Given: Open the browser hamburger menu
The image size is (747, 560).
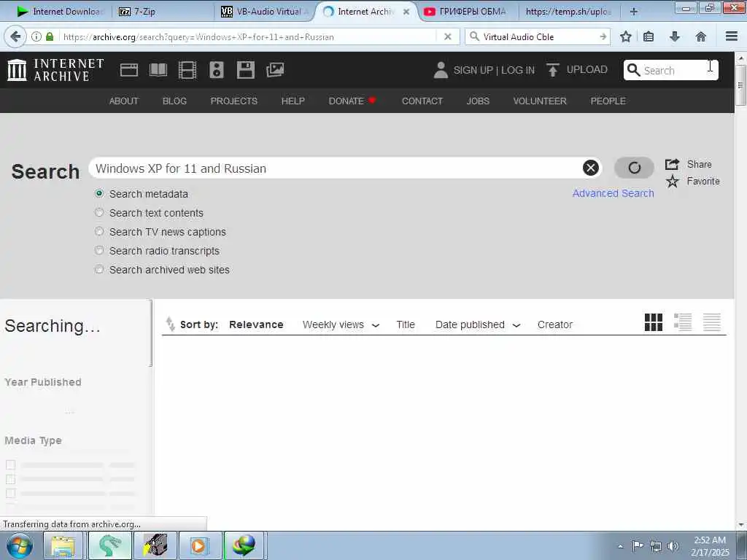Looking at the screenshot, I should [x=732, y=36].
